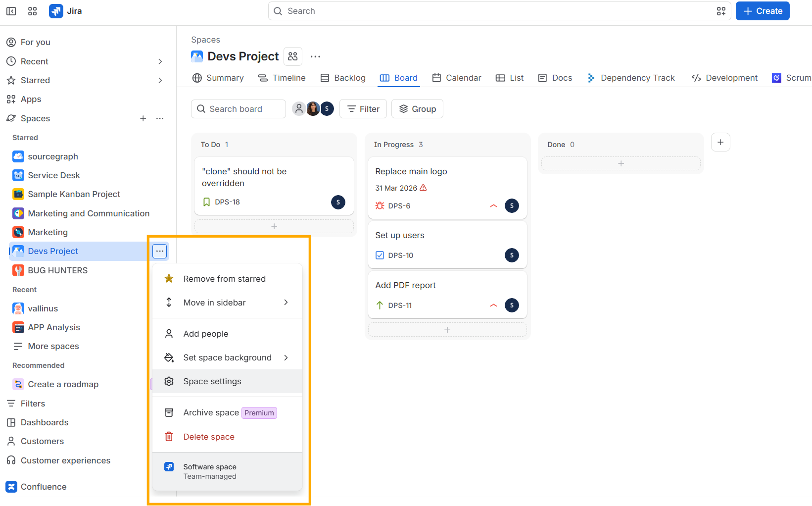This screenshot has height=506, width=812.
Task: Click the search bar's apps filter icon
Action: pyautogui.click(x=721, y=11)
